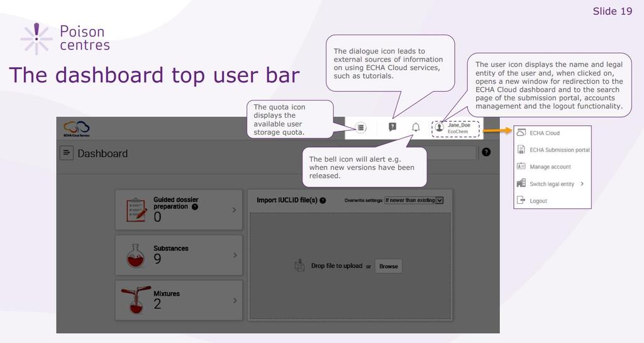Click the black help icon beside search field
Screen dimensions: 644x343
[486, 152]
